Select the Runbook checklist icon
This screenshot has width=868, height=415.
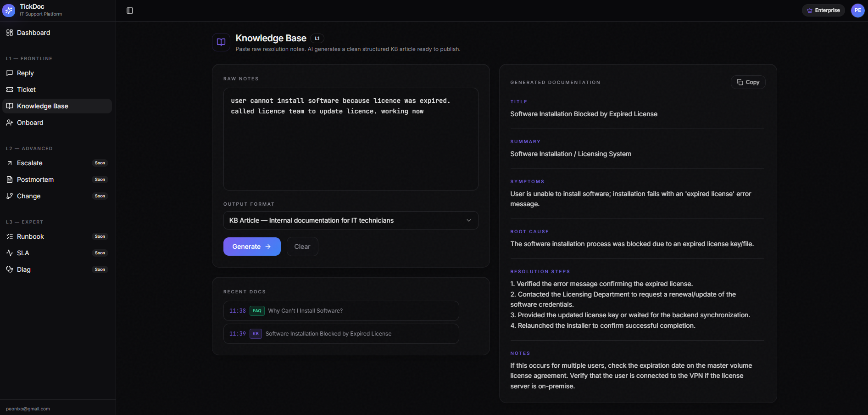10,236
